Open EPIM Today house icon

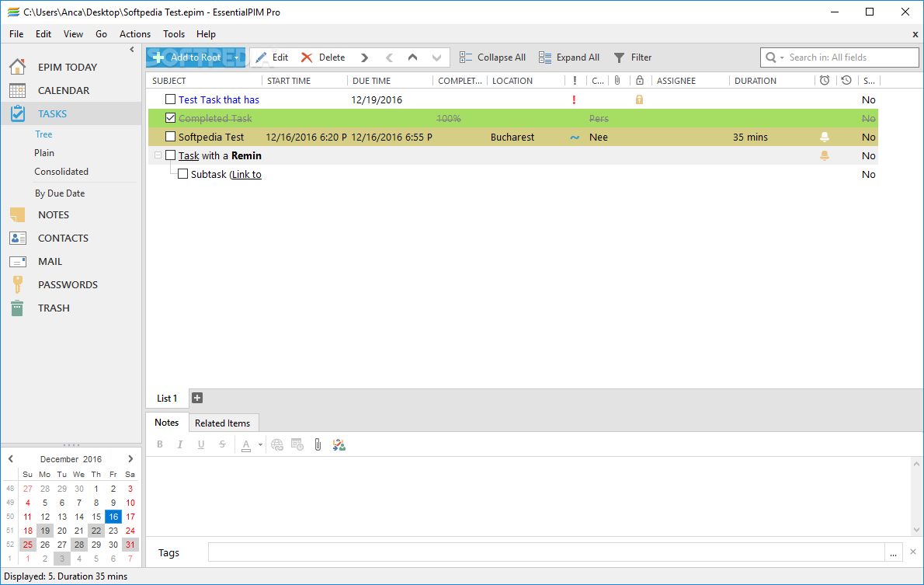[18, 67]
